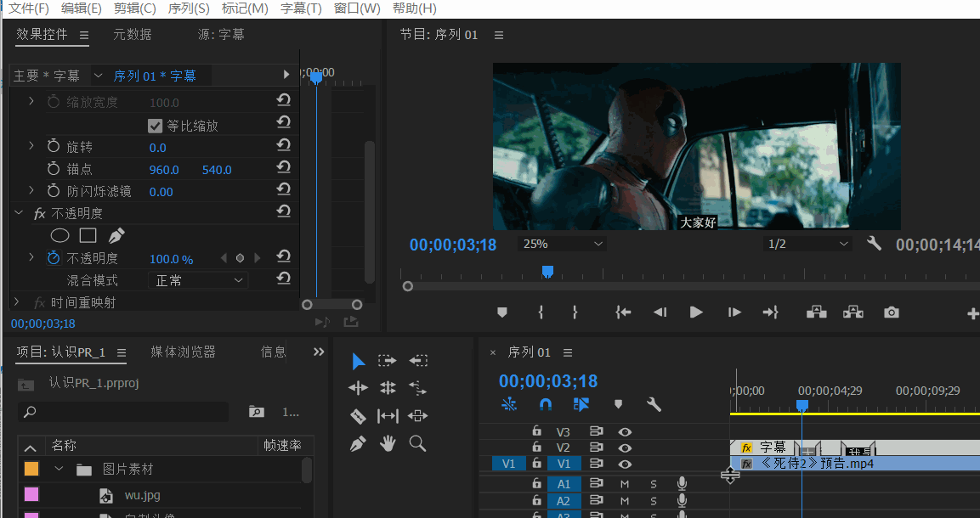Select the Selection arrow tool

click(358, 361)
